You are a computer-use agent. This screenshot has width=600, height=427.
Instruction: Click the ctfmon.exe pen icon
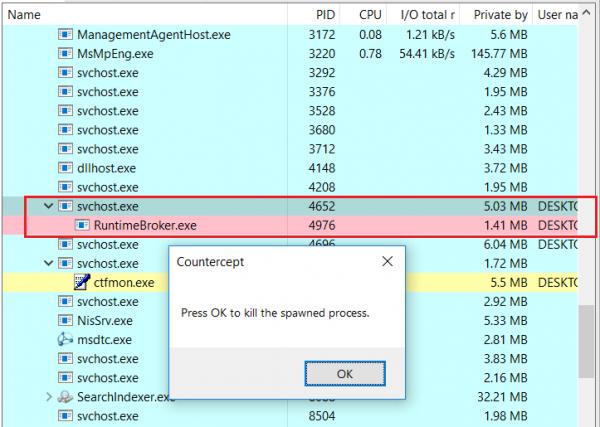click(x=83, y=282)
